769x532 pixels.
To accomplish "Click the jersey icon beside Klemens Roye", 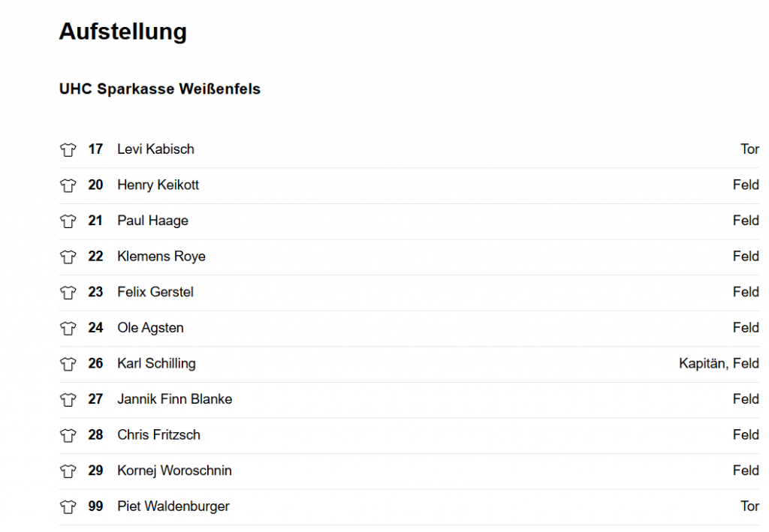I will point(68,257).
